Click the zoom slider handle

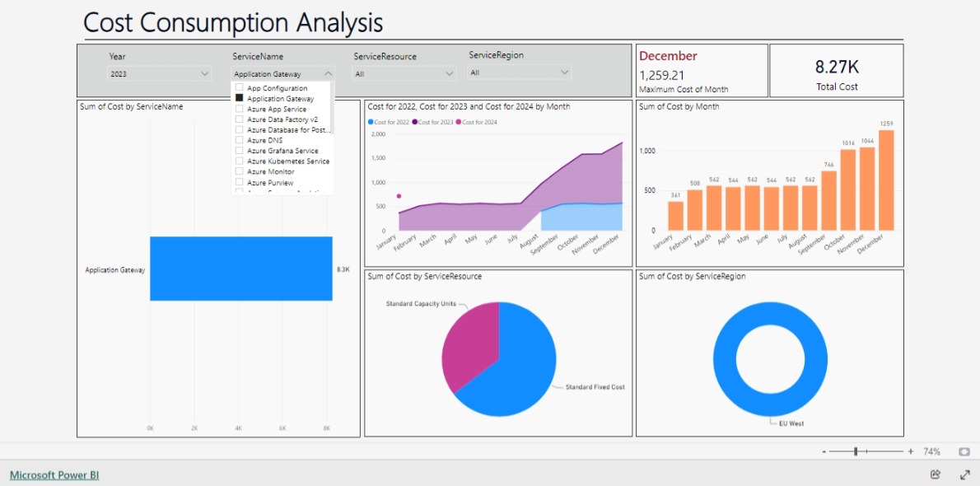tap(856, 451)
